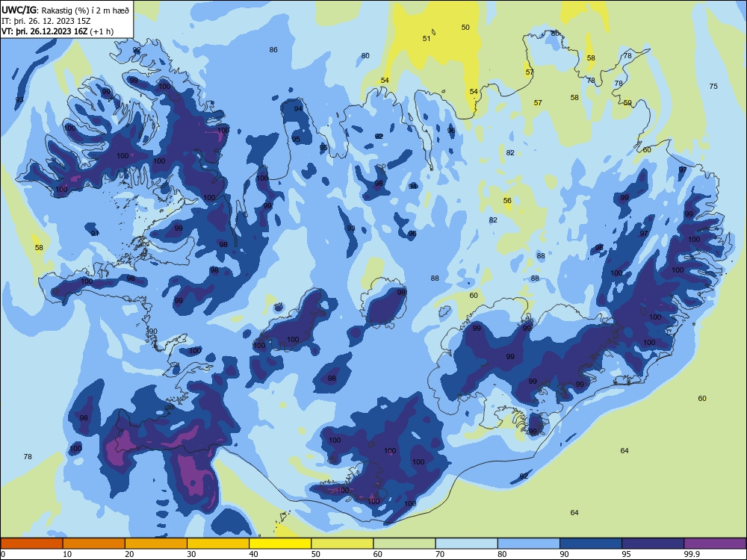Click the "UWC/IG" title text
This screenshot has height=560, width=747.
coord(19,10)
